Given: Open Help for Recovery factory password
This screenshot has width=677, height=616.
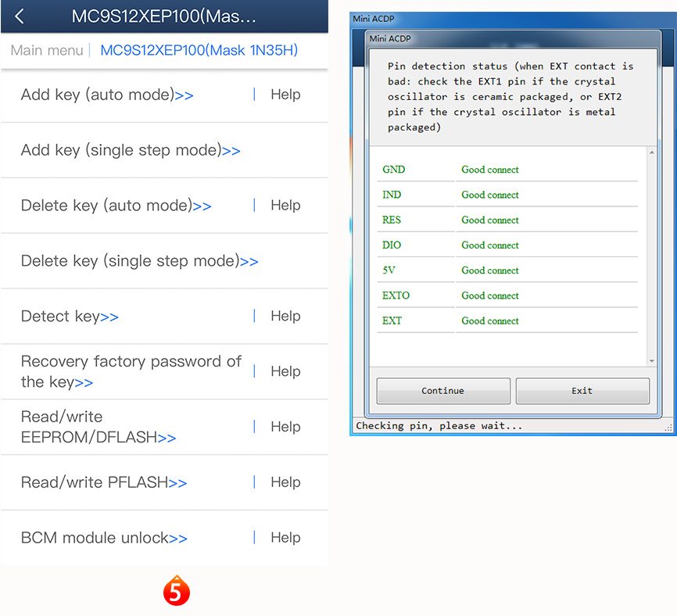Looking at the screenshot, I should (285, 371).
